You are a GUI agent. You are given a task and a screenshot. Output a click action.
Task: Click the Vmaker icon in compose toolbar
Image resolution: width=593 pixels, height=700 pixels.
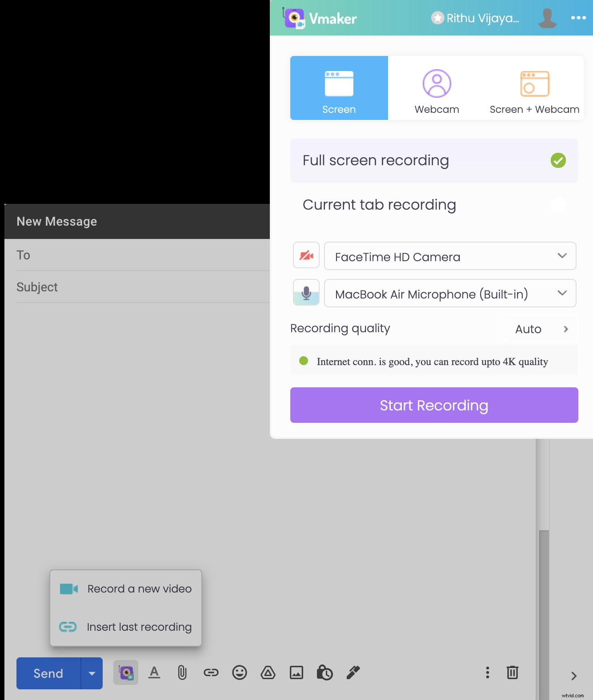pos(126,672)
